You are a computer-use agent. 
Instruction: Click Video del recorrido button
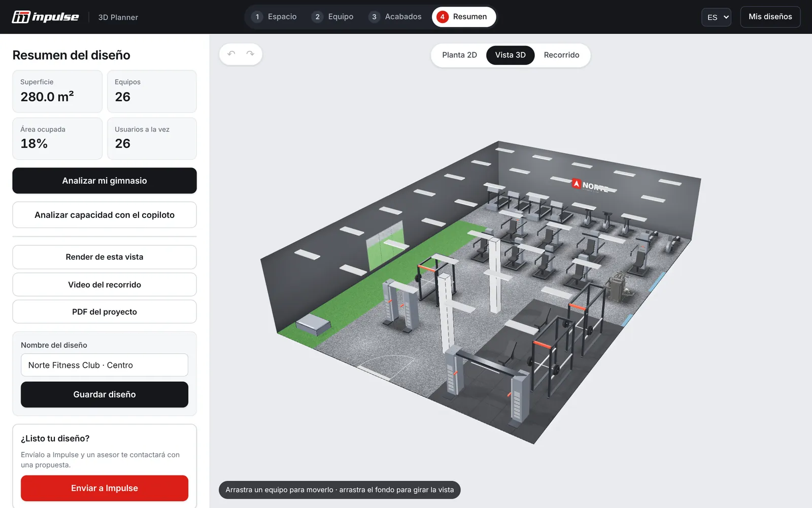tap(105, 284)
